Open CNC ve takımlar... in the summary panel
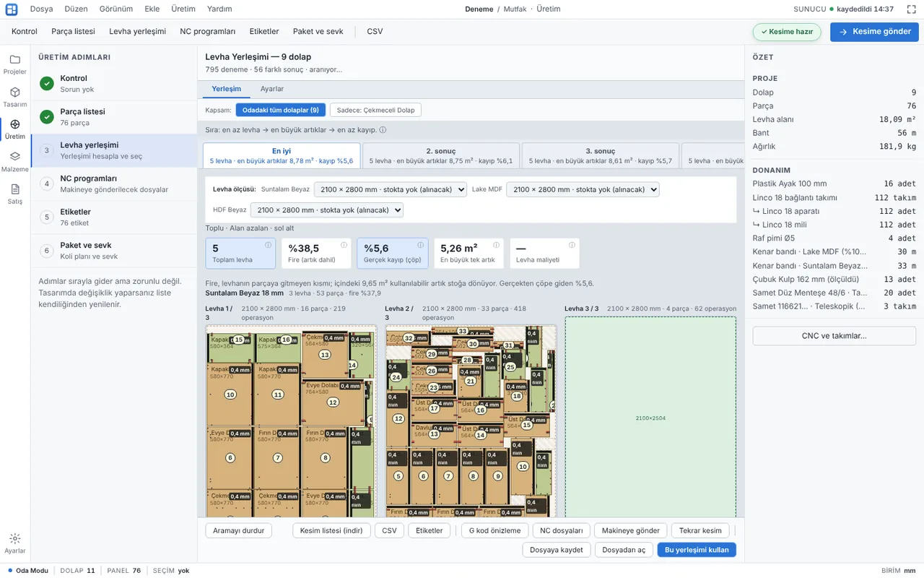The width and height of the screenshot is (924, 578). (x=834, y=336)
